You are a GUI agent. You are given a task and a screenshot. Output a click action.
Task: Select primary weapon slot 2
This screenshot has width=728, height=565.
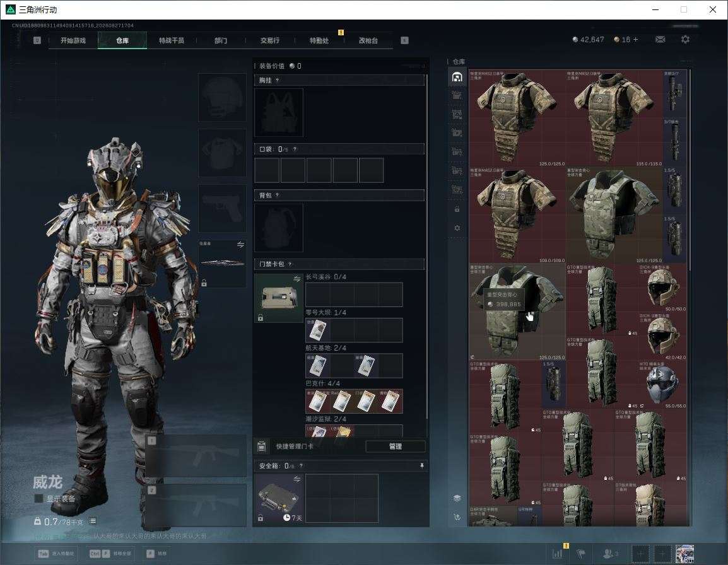tap(196, 505)
